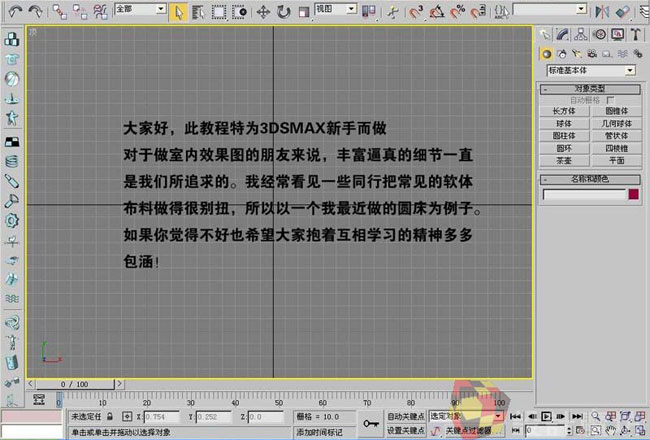Click the object color swatch
Screen dimensions: 650x440
tap(633, 194)
